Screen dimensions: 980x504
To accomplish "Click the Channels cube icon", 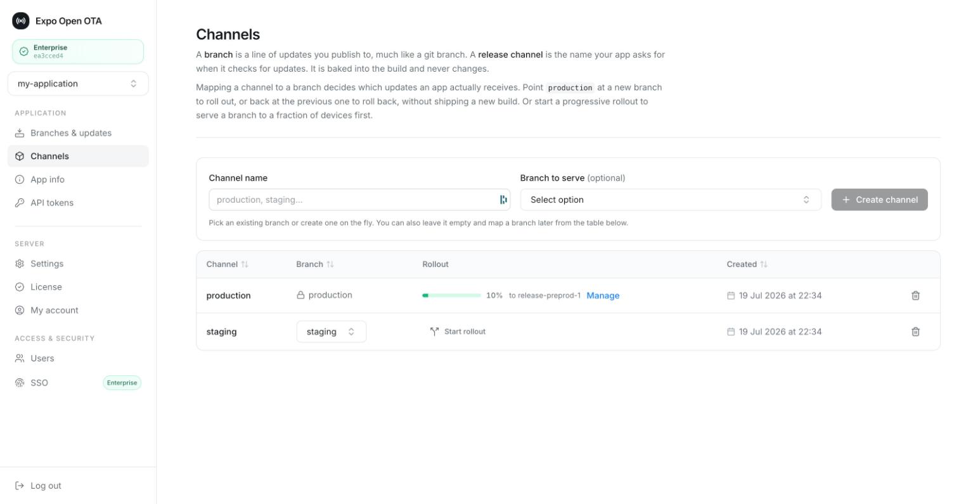I will pos(20,157).
